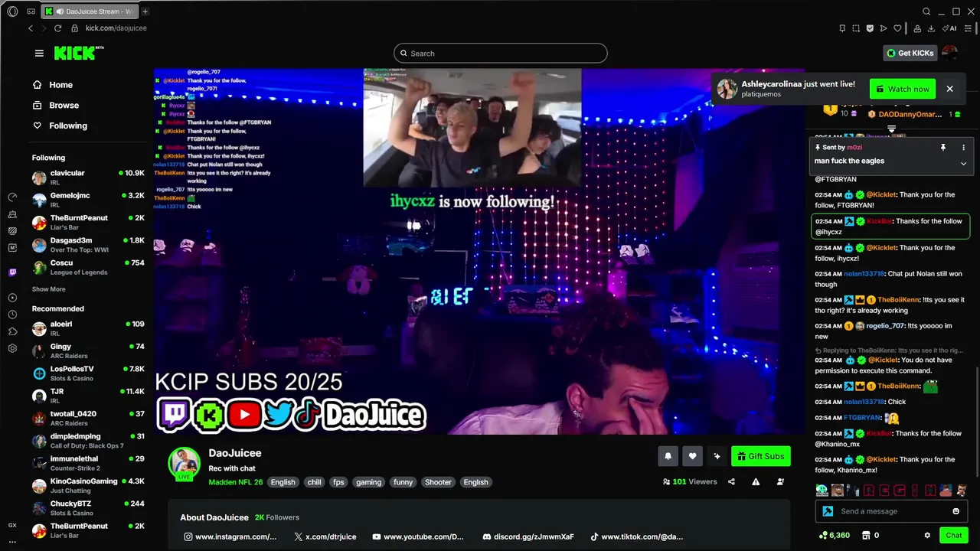The width and height of the screenshot is (980, 551).
Task: Open the TikTok link in About
Action: click(x=636, y=537)
